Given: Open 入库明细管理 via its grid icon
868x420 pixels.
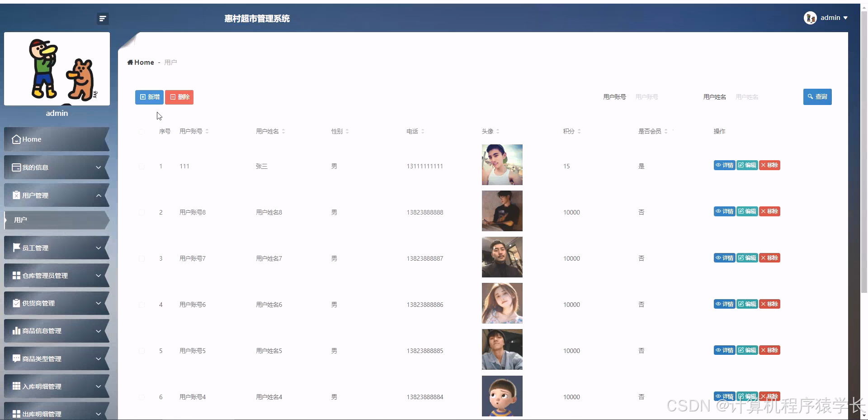Looking at the screenshot, I should click(x=16, y=386).
